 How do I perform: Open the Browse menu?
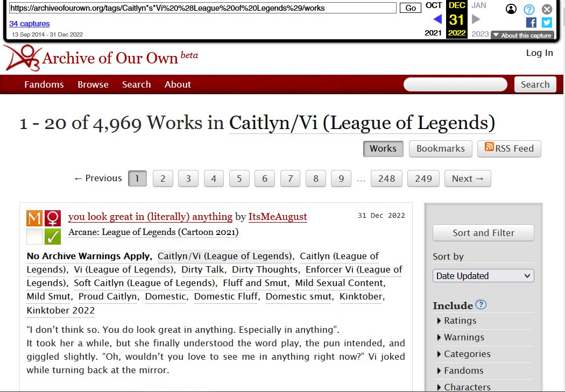(x=93, y=84)
